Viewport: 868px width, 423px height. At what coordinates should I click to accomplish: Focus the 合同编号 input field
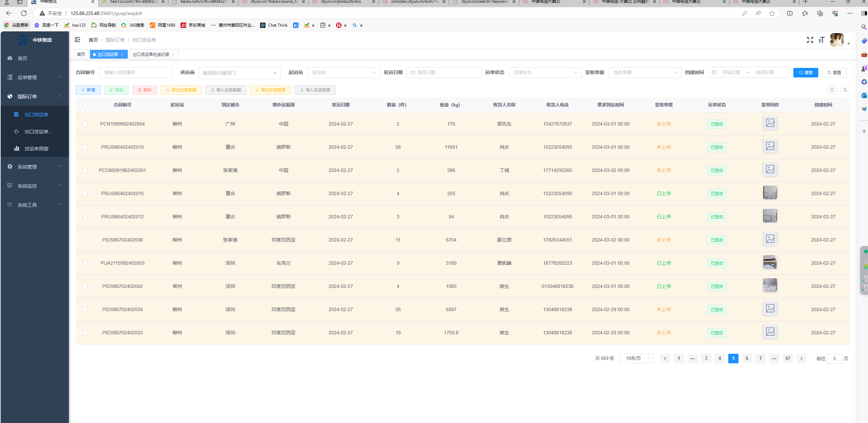(x=135, y=72)
